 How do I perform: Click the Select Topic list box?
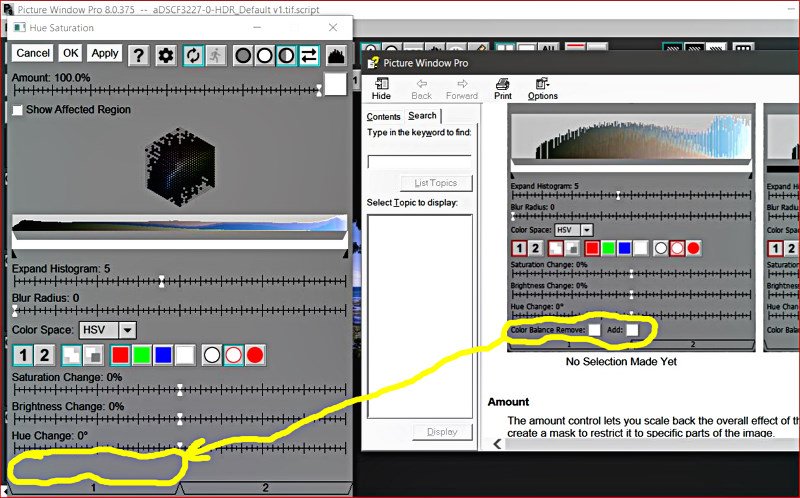tap(420, 316)
